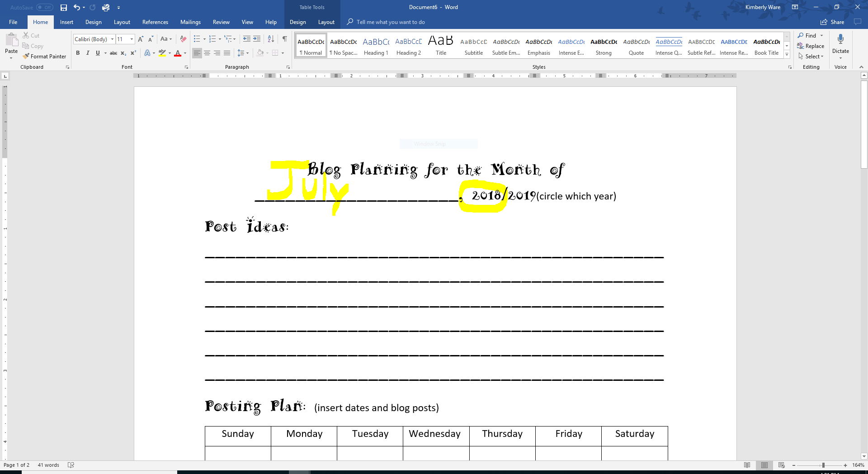Copy the selection to clipboard
Viewport: 868px width, 474px height.
click(x=33, y=46)
